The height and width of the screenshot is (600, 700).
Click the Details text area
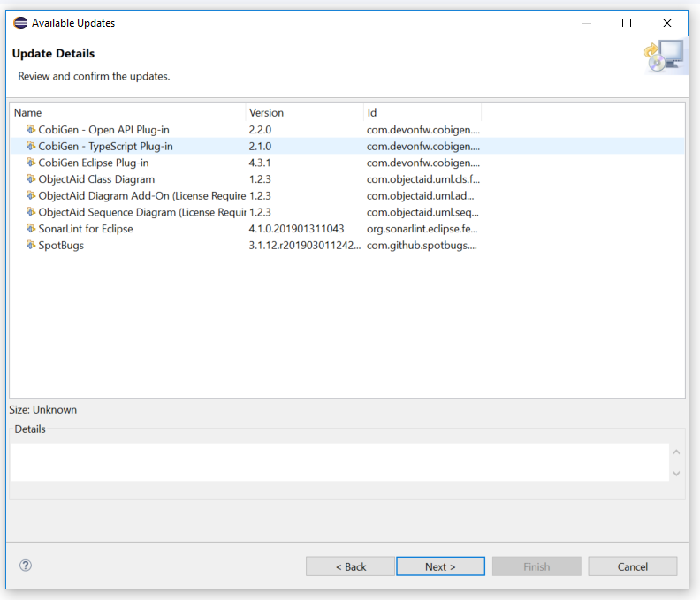pyautogui.click(x=339, y=461)
